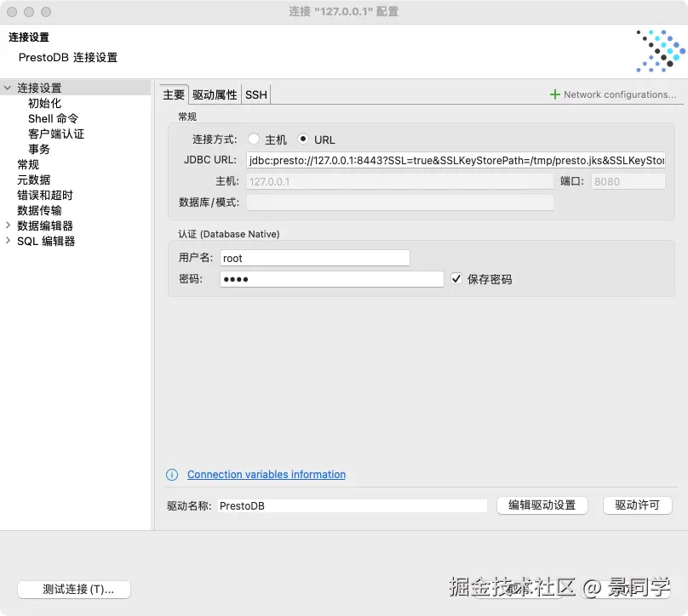Select Shell 命令 in the settings tree
This screenshot has height=616, width=688.
tap(53, 118)
